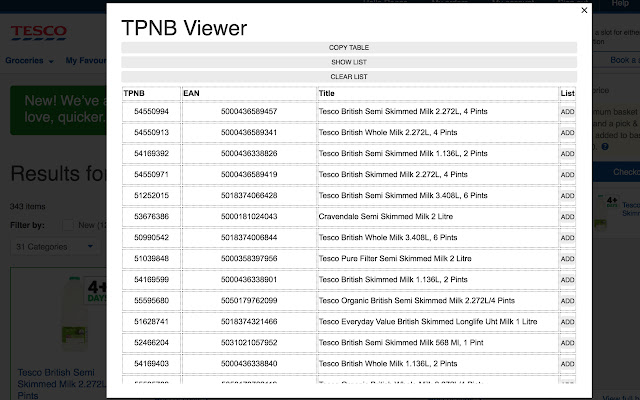Select TPNB cell 54550913

[151, 133]
